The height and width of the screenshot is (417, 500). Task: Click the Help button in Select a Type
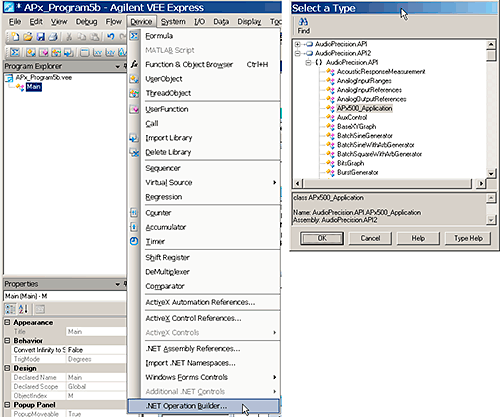point(418,238)
